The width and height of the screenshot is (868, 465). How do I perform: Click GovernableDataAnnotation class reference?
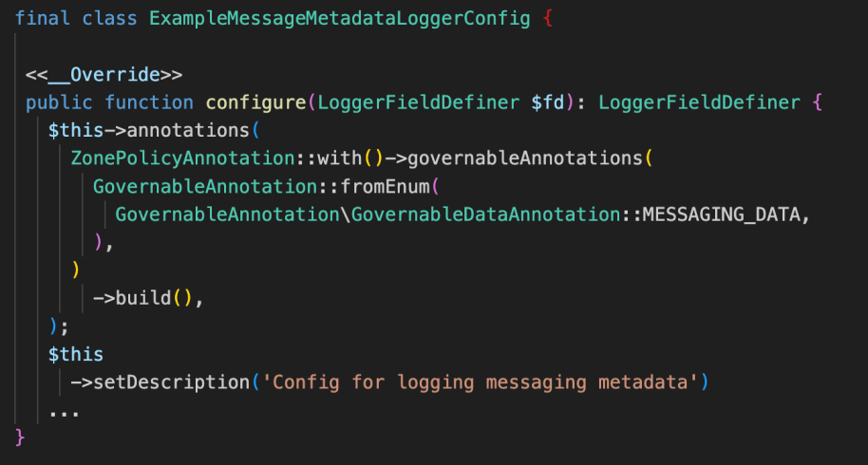point(485,214)
